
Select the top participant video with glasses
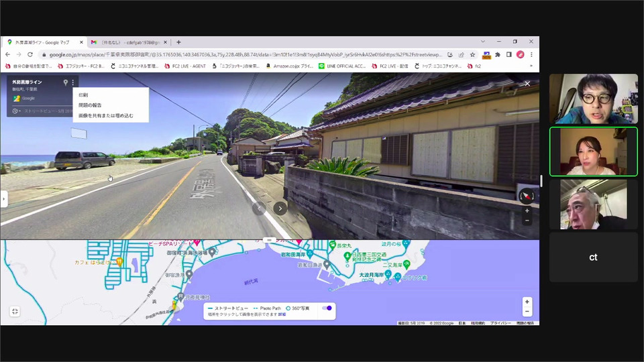click(x=594, y=99)
